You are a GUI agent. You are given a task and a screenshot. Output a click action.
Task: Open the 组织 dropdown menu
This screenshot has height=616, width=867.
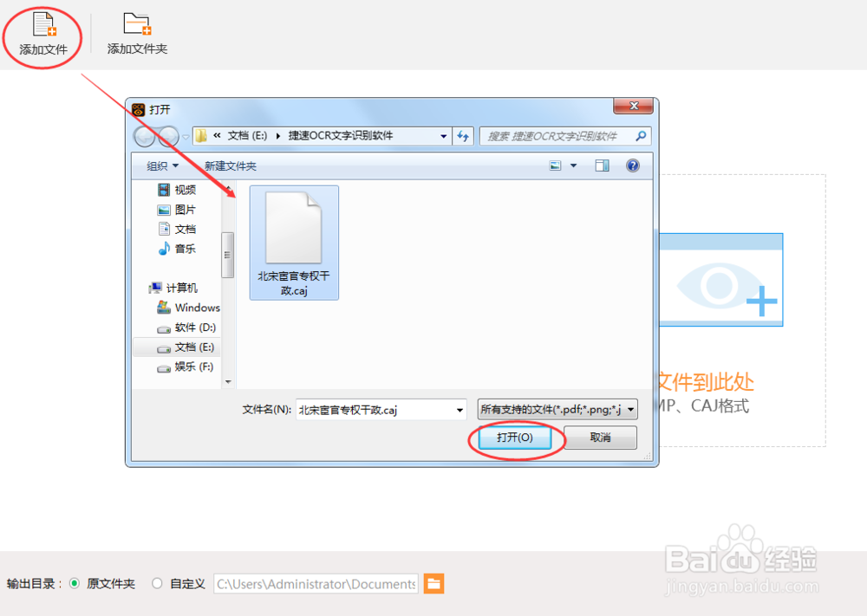[x=163, y=165]
